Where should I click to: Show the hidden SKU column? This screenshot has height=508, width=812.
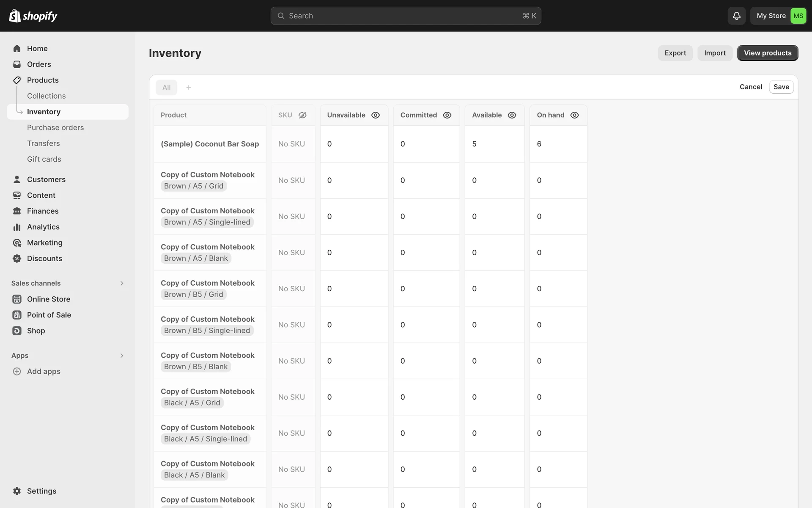pos(302,115)
